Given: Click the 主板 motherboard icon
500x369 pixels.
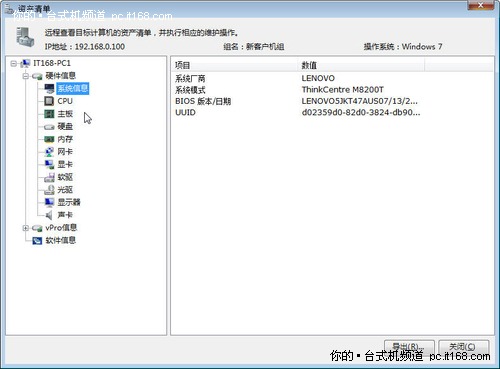Looking at the screenshot, I should (x=49, y=114).
